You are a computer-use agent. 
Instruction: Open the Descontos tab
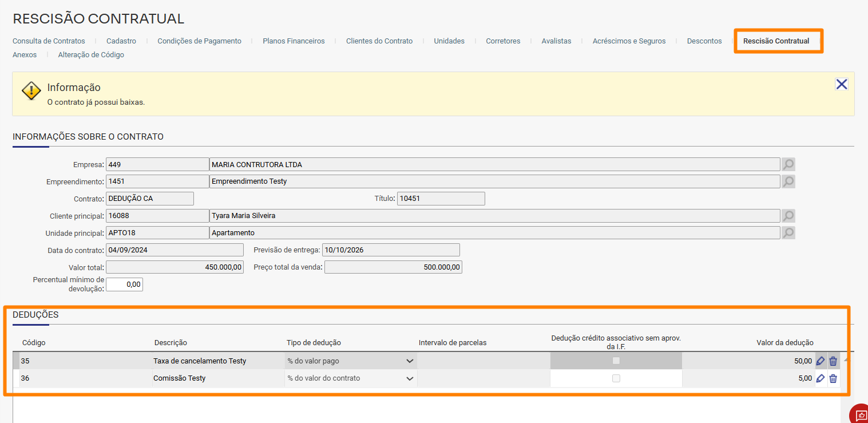704,41
